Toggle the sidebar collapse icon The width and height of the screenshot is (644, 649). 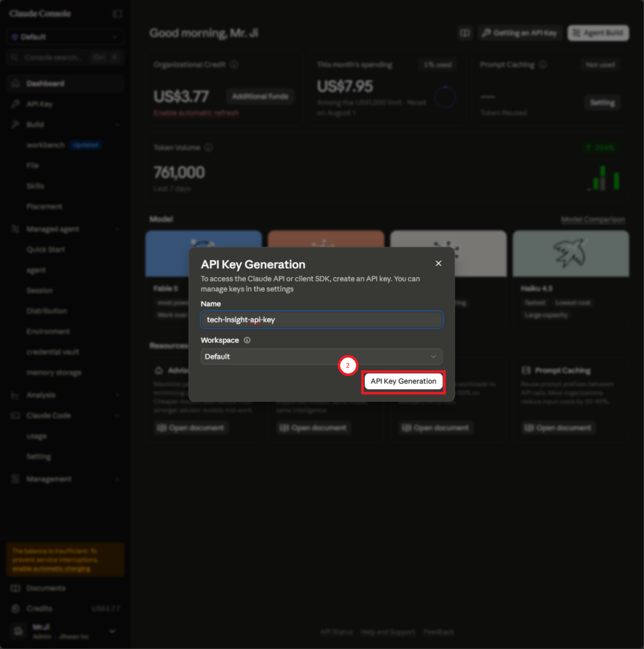click(117, 14)
